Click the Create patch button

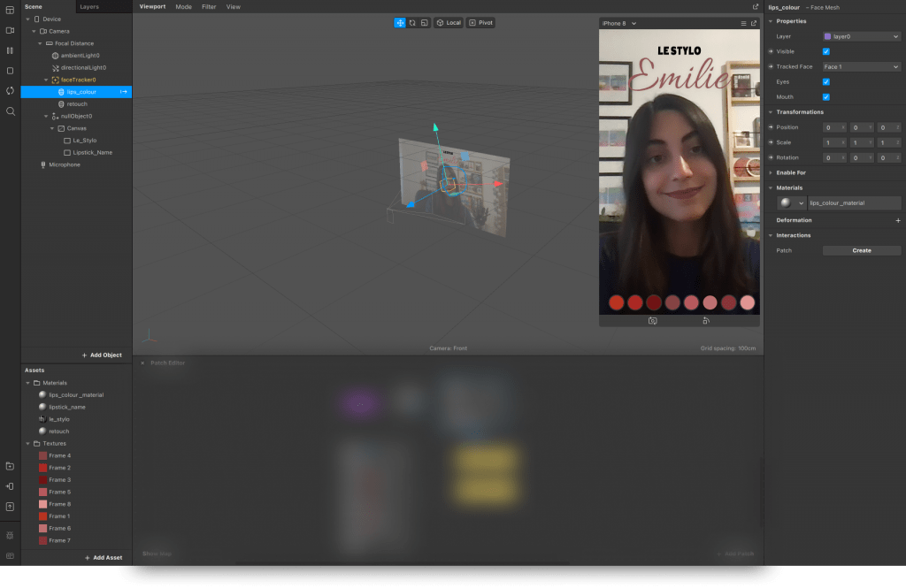pos(862,251)
